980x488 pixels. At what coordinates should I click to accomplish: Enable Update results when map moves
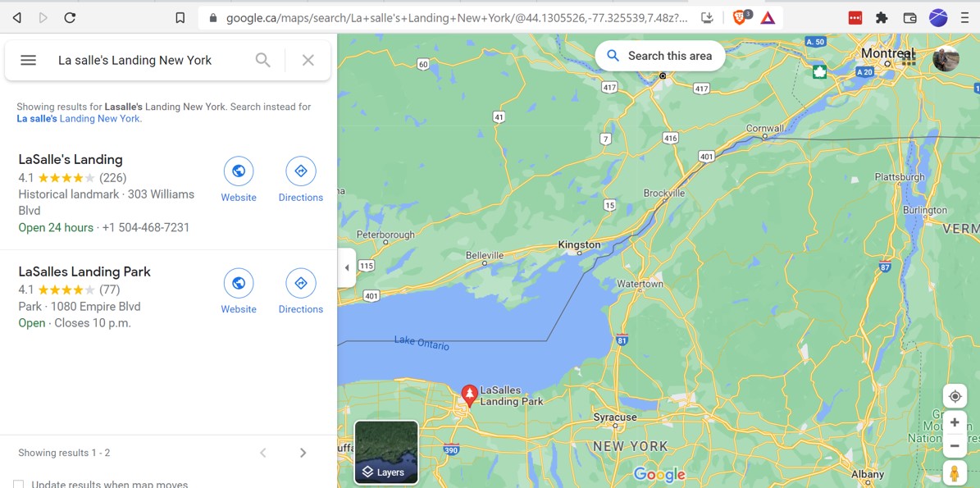(x=19, y=485)
